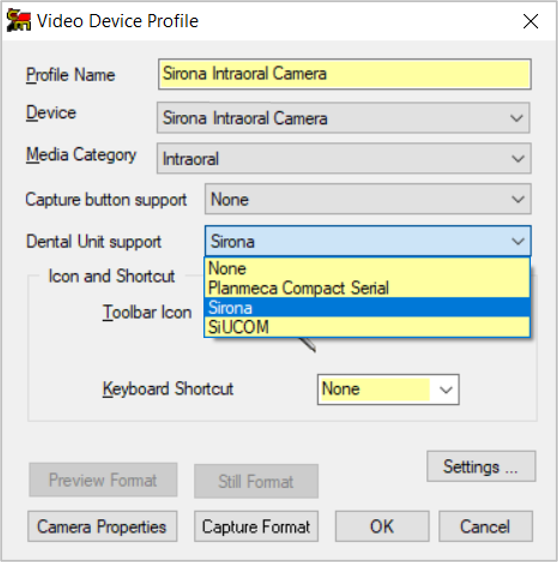
Task: Open the Device dropdown arrow
Action: tap(516, 118)
